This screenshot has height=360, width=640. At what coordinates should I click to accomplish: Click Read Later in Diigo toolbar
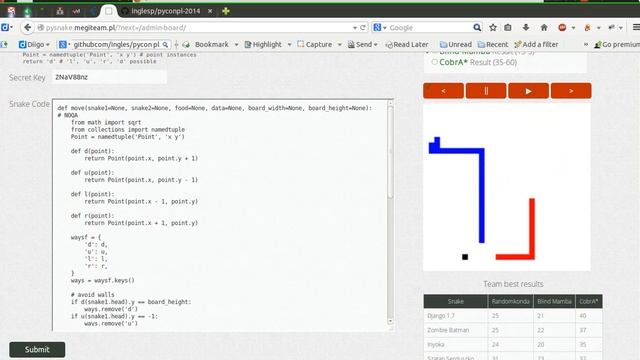(x=407, y=44)
